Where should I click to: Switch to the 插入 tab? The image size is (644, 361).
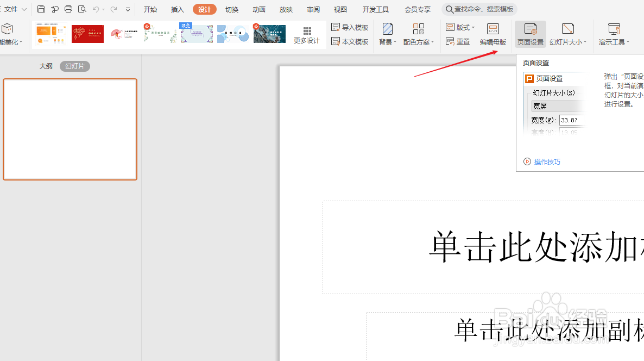(177, 9)
